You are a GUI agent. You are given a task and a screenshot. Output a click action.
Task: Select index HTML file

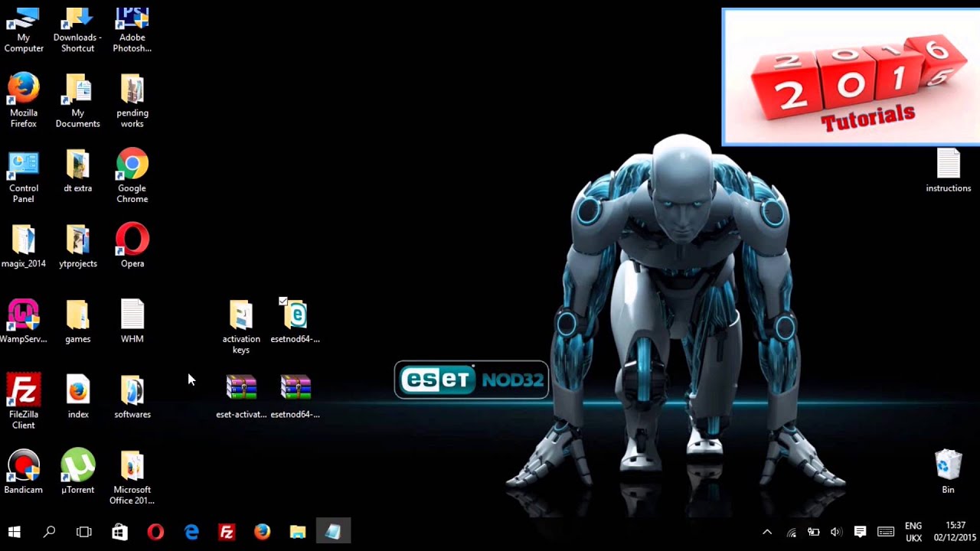coord(78,396)
